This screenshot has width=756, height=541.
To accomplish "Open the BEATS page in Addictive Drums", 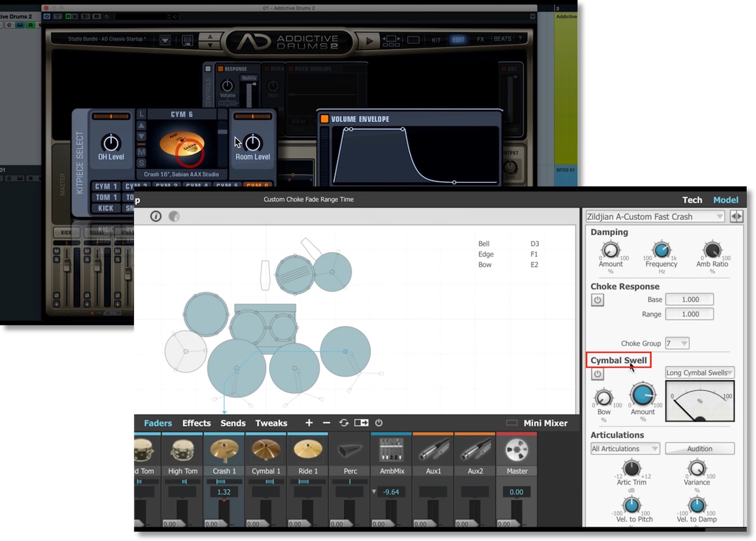I will coord(502,39).
